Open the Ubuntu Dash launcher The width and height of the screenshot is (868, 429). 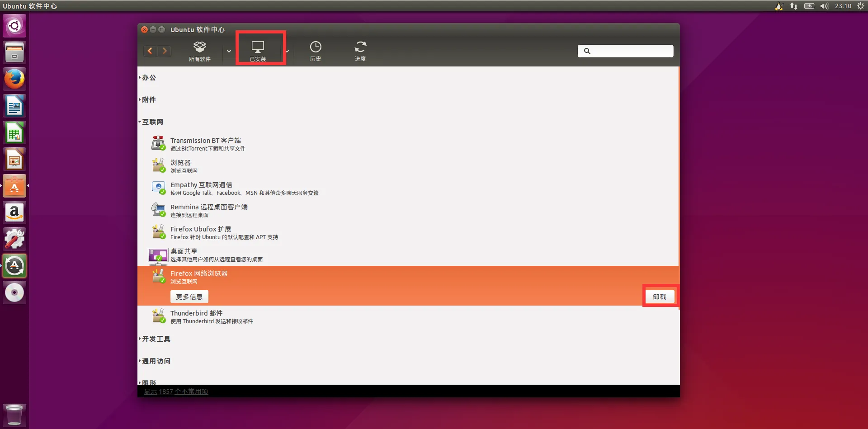pos(14,26)
